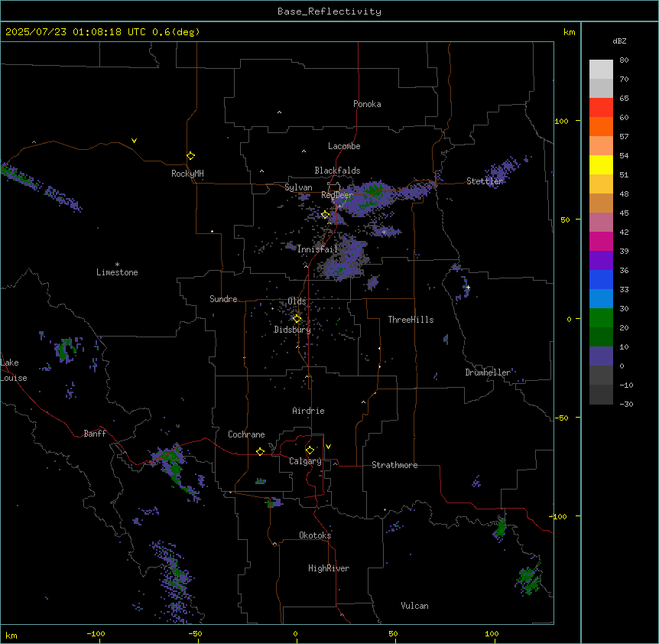Select the red 65-60 dBZ legend swatch
Screen dimensions: 659x644
601,108
